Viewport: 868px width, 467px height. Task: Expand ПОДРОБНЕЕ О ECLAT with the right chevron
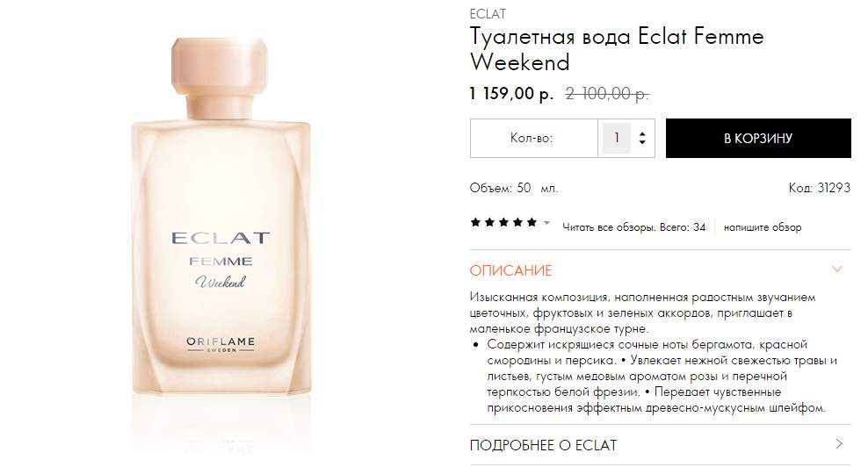[839, 444]
